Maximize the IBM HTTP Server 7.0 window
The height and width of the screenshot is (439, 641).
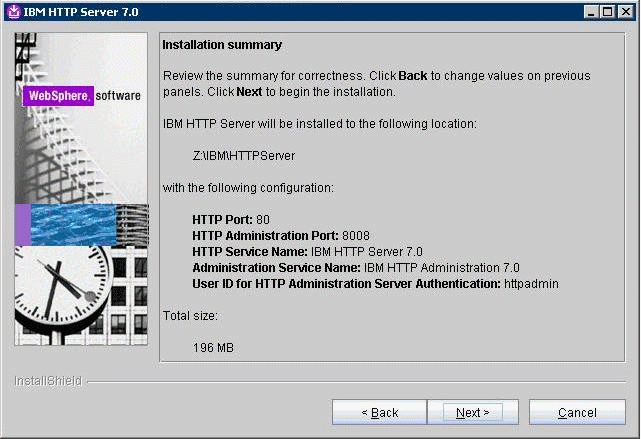click(x=607, y=12)
